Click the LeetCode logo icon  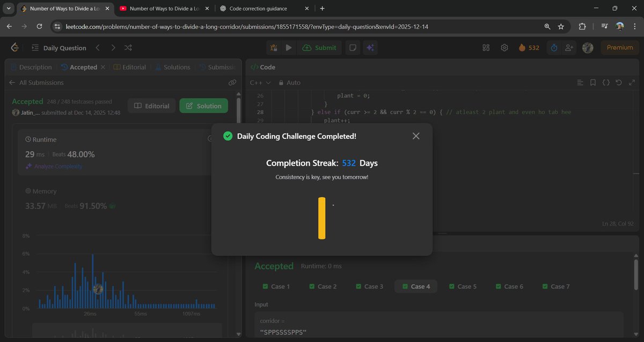click(14, 48)
